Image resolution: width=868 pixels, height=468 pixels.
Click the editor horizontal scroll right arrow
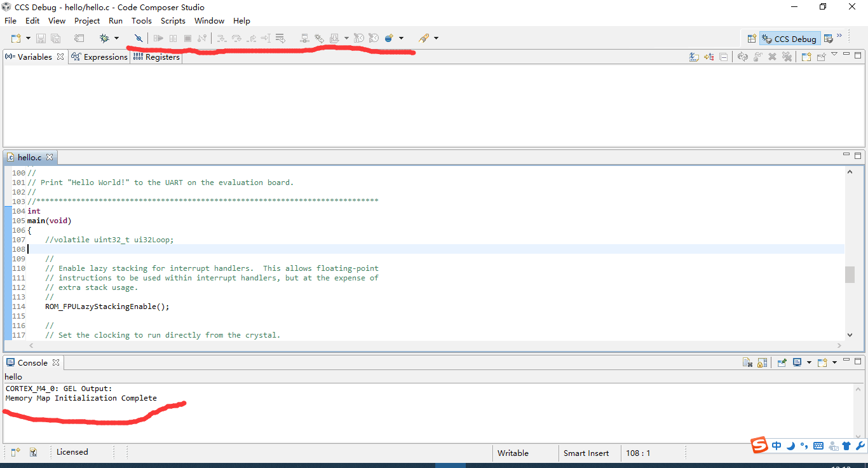[839, 345]
